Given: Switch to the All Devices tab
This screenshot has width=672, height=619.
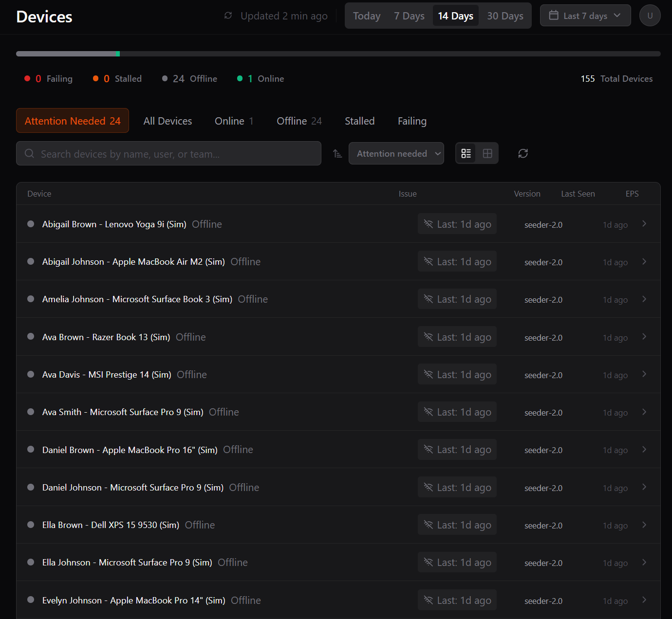Looking at the screenshot, I should [168, 121].
